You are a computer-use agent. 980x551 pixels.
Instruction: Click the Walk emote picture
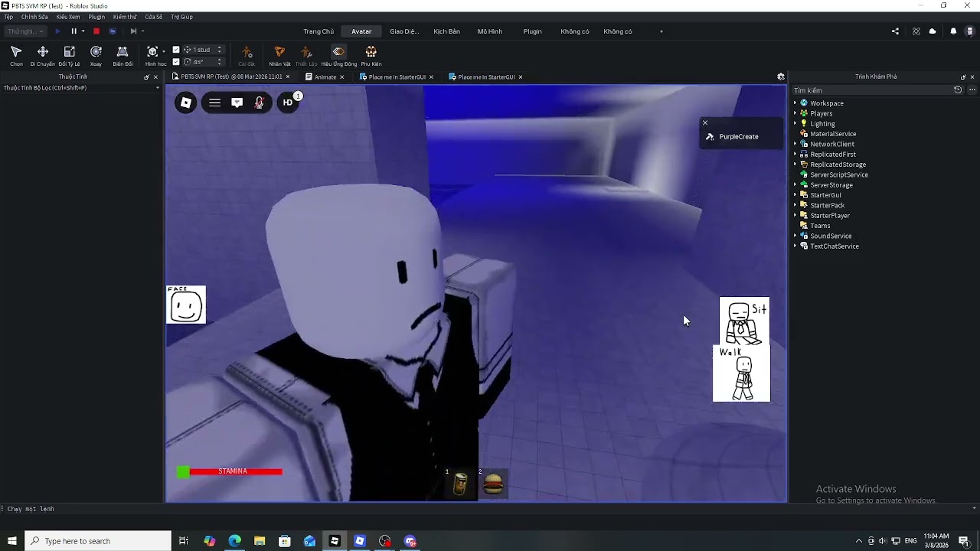point(741,373)
